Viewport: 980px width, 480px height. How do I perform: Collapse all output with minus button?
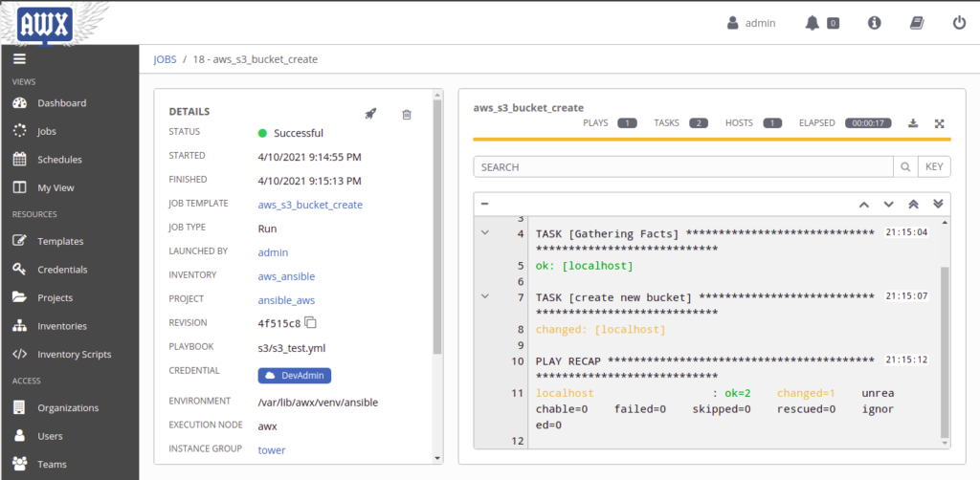[x=484, y=204]
